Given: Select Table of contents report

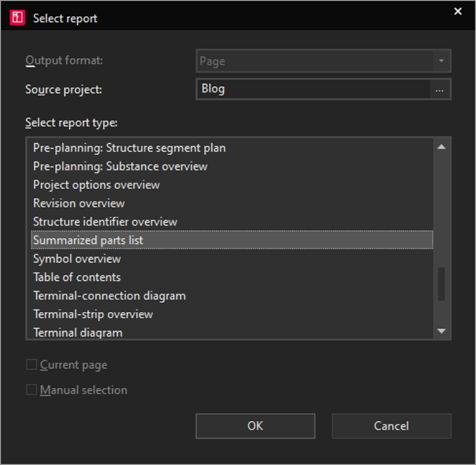Looking at the screenshot, I should pos(232,277).
